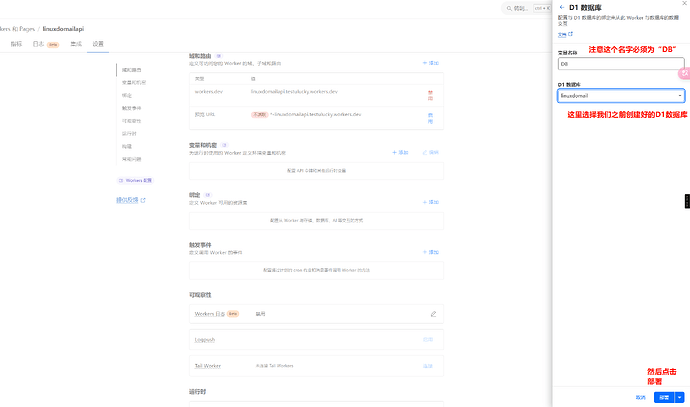Viewport: 690px width, 407px height.
Task: Click Enable on the Logpush row
Action: (428, 340)
